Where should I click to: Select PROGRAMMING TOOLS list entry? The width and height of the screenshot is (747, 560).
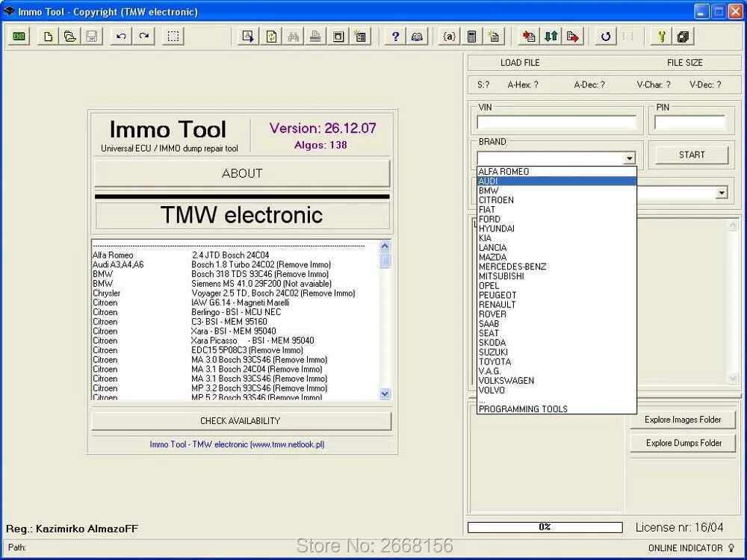(557, 409)
